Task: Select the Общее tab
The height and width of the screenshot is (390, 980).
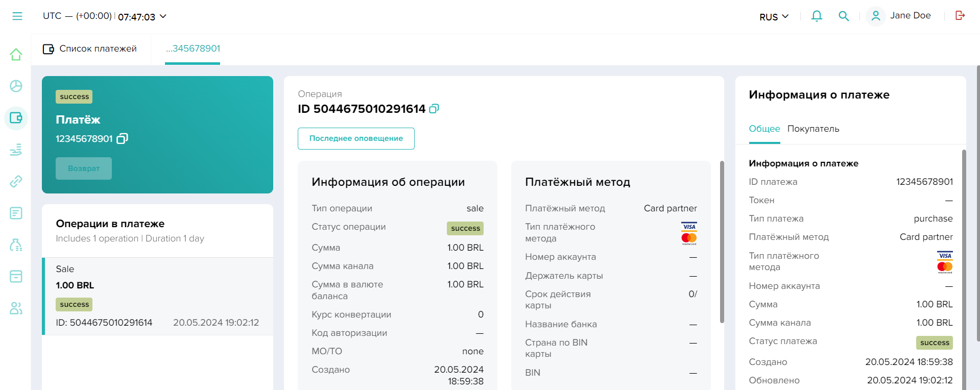Action: pyautogui.click(x=764, y=129)
